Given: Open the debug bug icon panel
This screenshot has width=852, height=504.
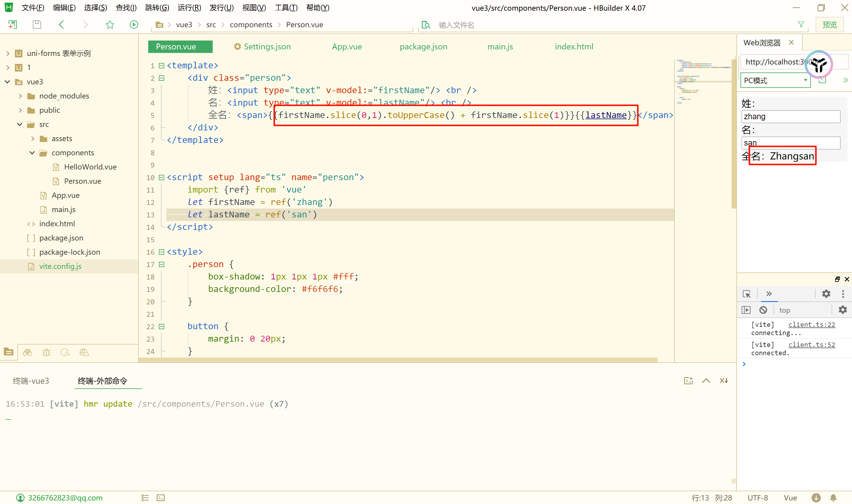Looking at the screenshot, I should click(x=46, y=352).
